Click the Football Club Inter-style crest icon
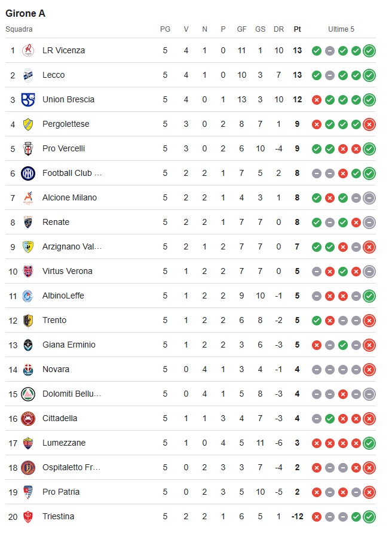 28,173
